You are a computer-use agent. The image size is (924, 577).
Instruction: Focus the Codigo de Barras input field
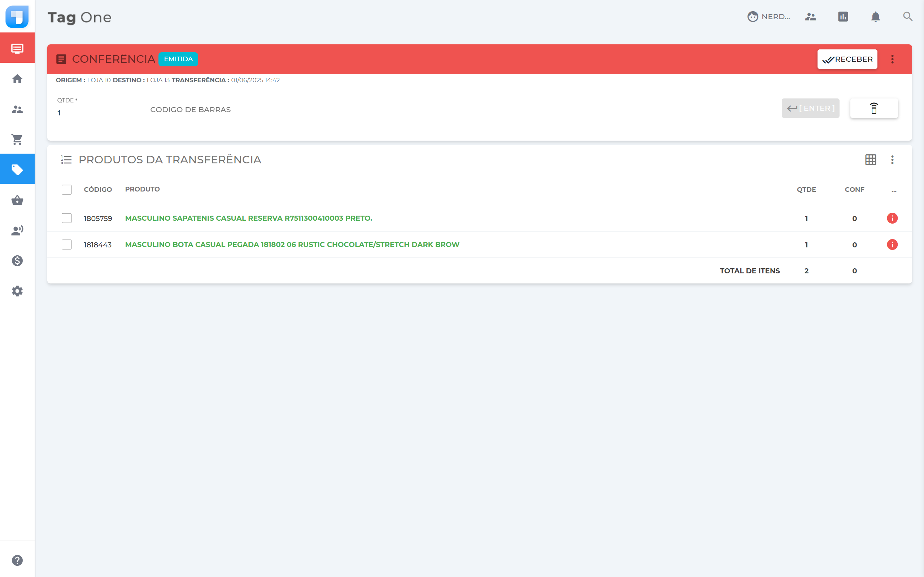(462, 110)
